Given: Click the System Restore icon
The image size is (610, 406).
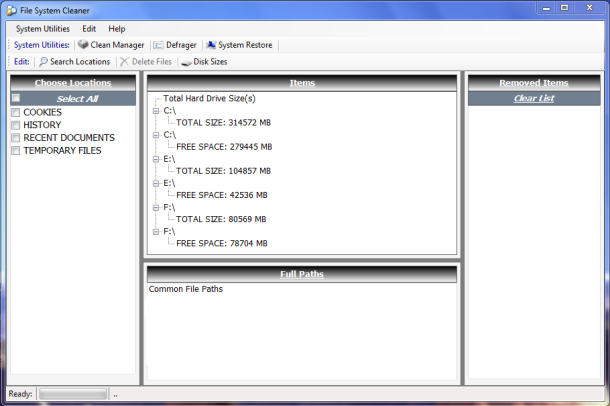Looking at the screenshot, I should [211, 45].
